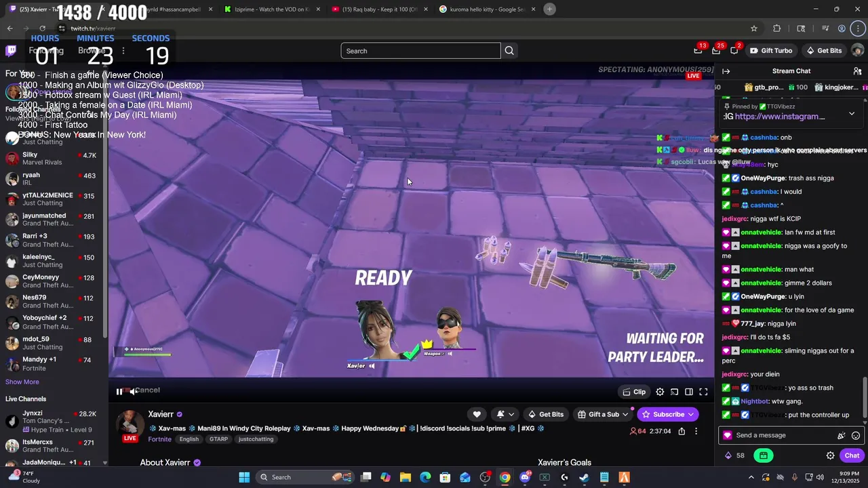The width and height of the screenshot is (868, 488).
Task: Open the Chrome three-dot menu
Action: coord(859,28)
